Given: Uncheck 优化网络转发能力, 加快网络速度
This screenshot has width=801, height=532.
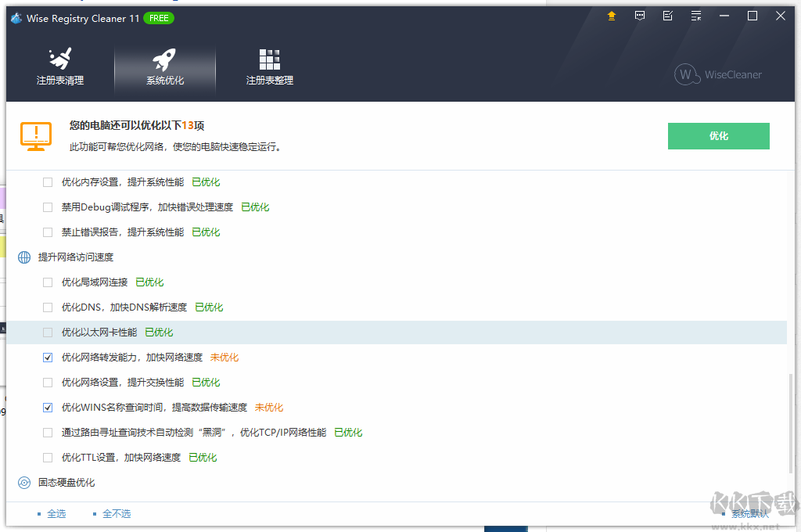Looking at the screenshot, I should (48, 357).
